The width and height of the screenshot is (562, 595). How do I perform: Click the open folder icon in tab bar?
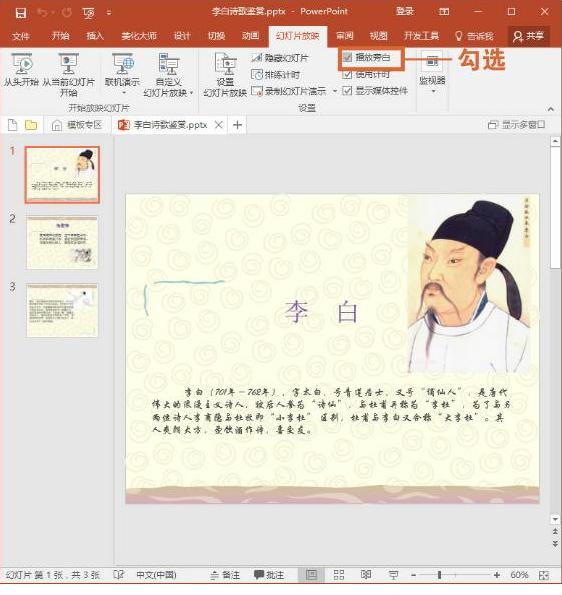(x=31, y=124)
